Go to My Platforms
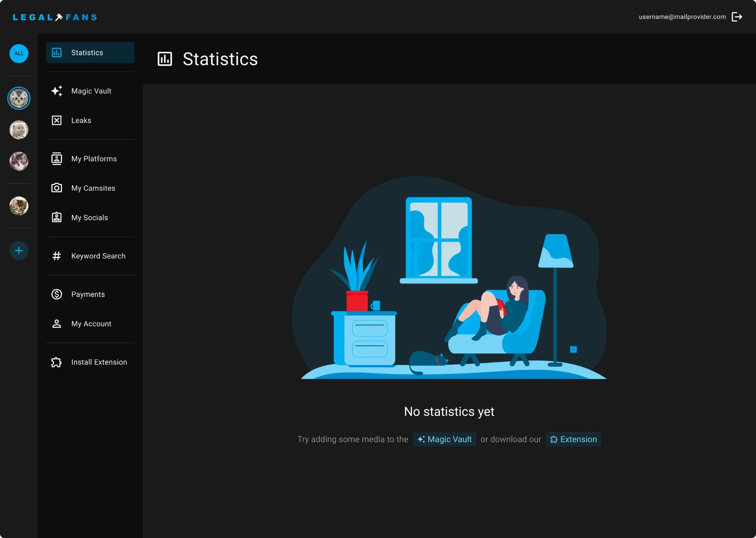Screen dimensions: 756x538 [90, 159]
